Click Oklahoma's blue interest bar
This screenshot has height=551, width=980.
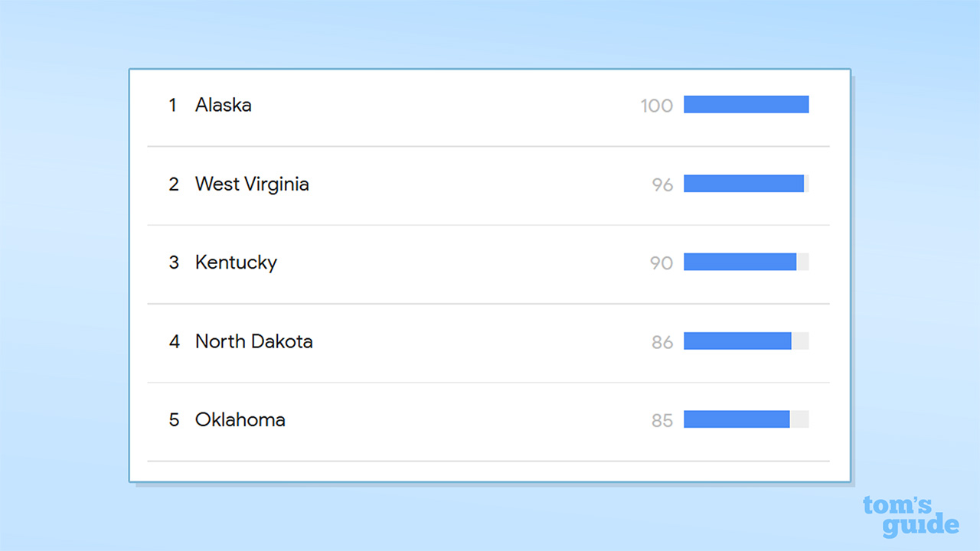(737, 419)
